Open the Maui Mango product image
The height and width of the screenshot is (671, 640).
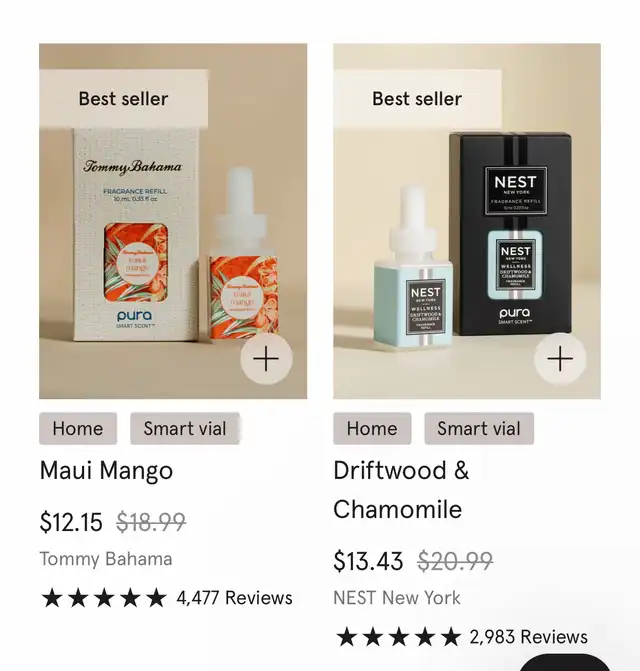click(173, 221)
